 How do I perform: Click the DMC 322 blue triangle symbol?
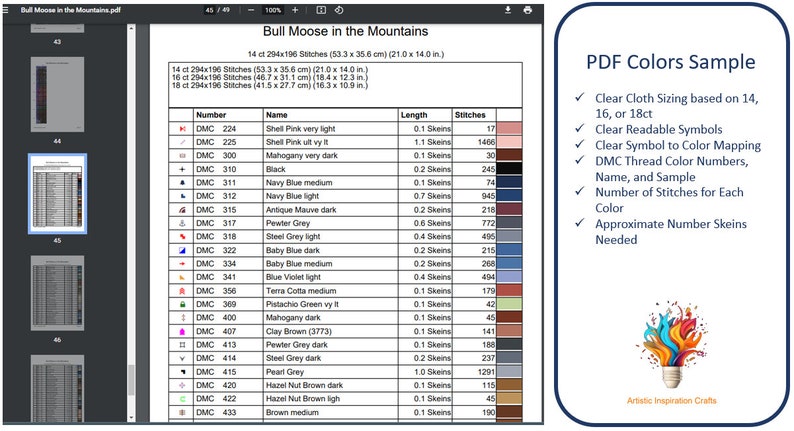182,250
